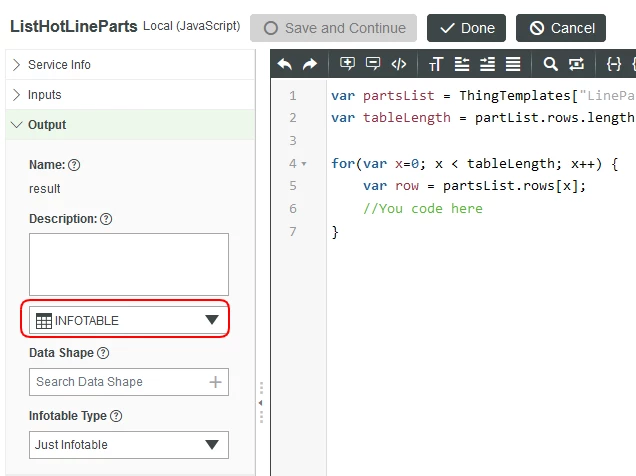
Task: Click line number 7 in gutter
Action: (293, 232)
